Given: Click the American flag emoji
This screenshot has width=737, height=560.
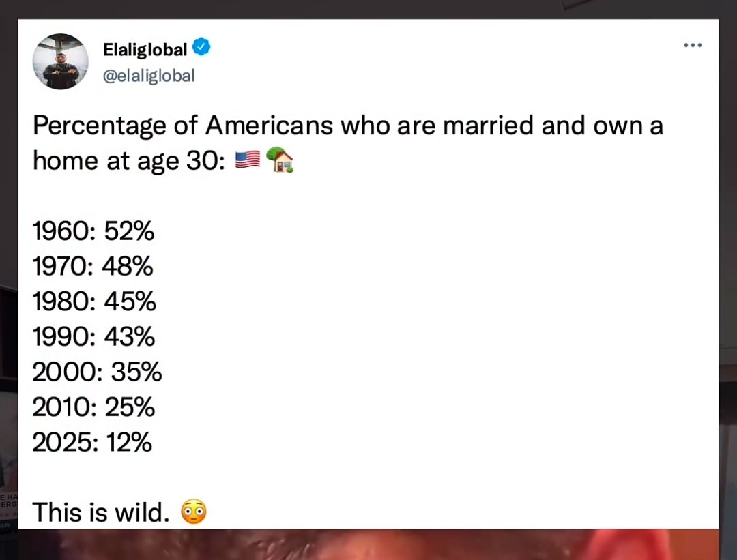Looking at the screenshot, I should point(247,160).
